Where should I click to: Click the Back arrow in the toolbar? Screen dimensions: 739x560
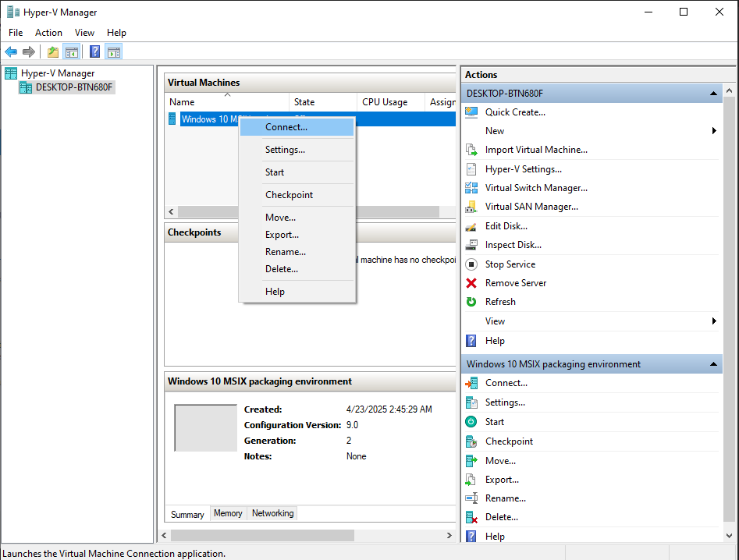click(x=11, y=52)
